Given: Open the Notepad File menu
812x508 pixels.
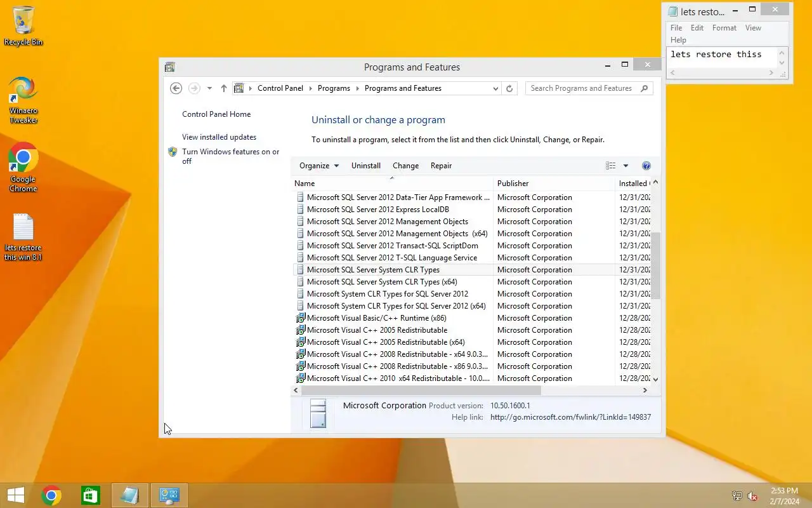Looking at the screenshot, I should click(676, 28).
